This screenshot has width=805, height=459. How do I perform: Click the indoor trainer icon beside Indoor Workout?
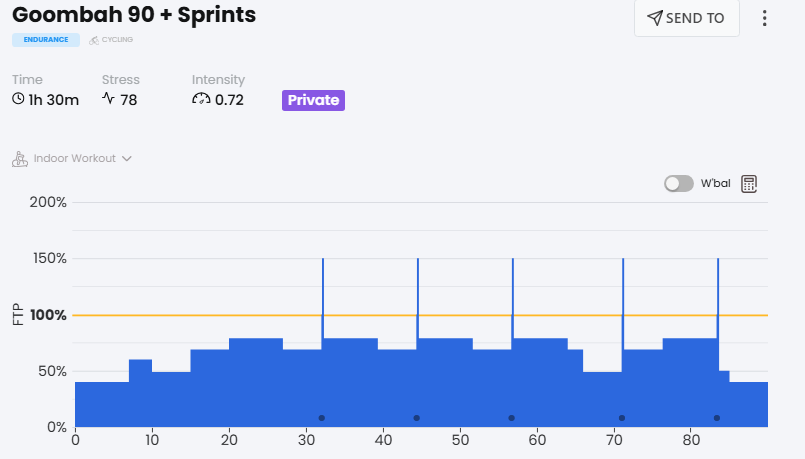tap(19, 159)
